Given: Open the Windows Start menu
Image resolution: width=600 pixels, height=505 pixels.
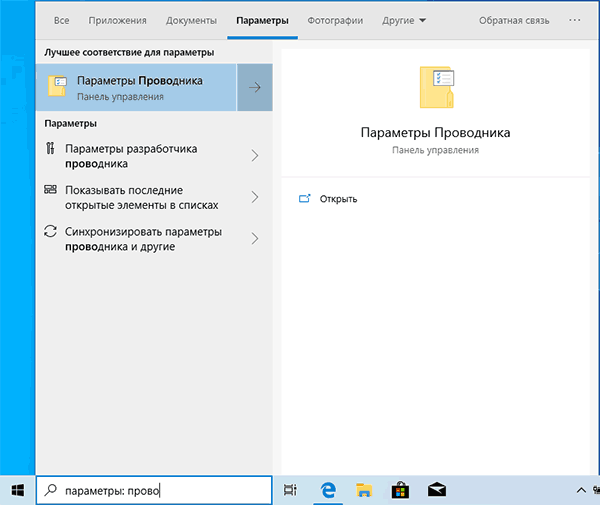Looking at the screenshot, I should (x=18, y=490).
